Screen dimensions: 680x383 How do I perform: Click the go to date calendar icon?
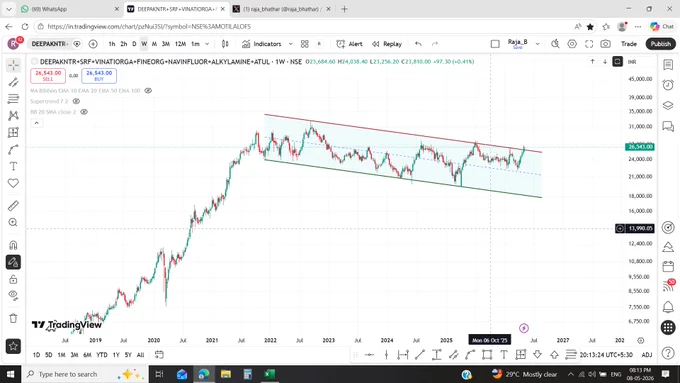pyautogui.click(x=159, y=355)
